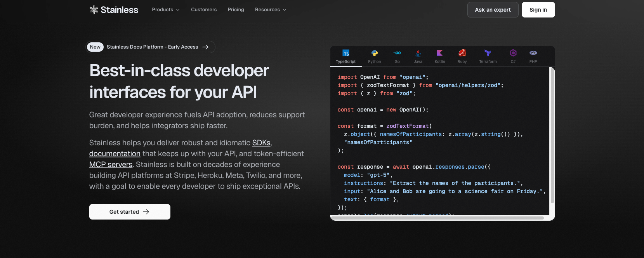Expand the Resources dropdown menu
The image size is (644, 258).
271,10
